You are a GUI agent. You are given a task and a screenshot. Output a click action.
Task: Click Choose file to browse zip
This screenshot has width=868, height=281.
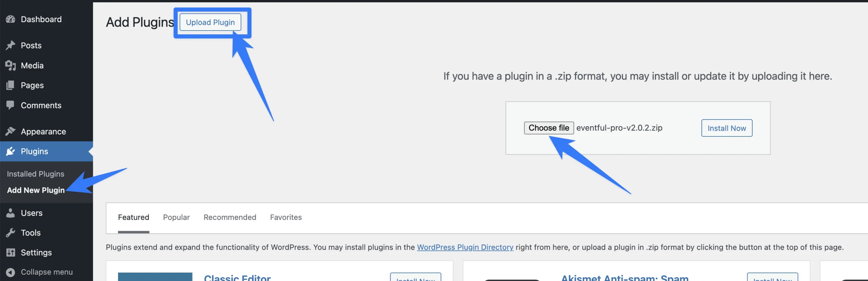click(x=549, y=128)
